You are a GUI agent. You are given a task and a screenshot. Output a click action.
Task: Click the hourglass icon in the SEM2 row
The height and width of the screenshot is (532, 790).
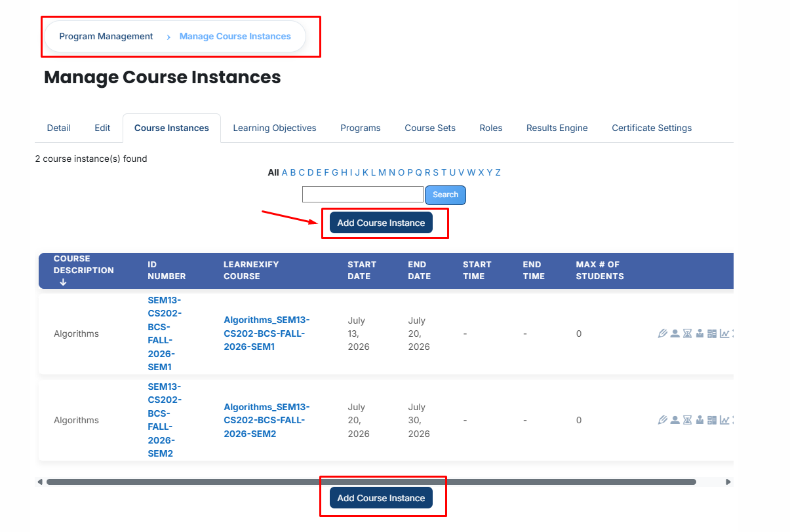(687, 420)
